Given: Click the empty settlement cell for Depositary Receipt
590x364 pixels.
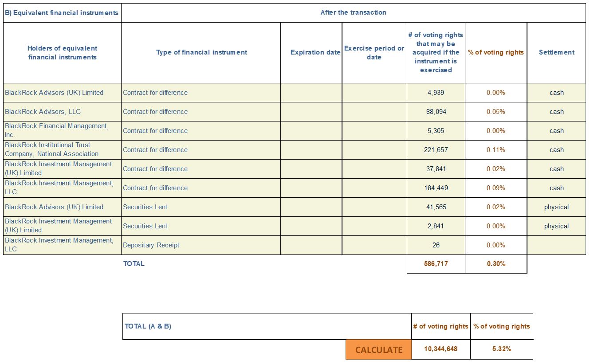Looking at the screenshot, I should tap(556, 245).
